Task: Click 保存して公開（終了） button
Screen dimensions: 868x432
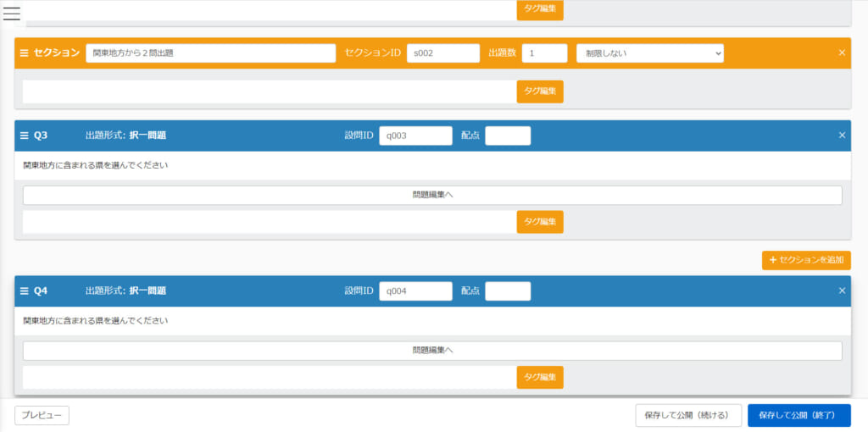Action: coord(798,415)
